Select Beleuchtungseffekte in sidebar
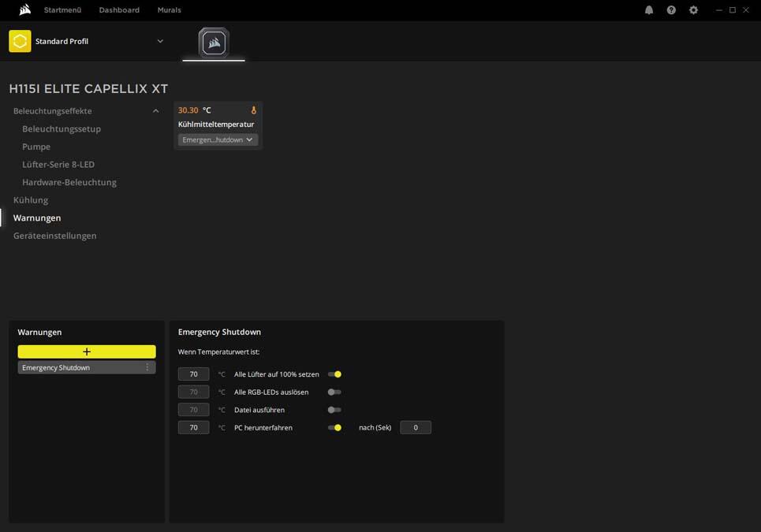 [52, 111]
